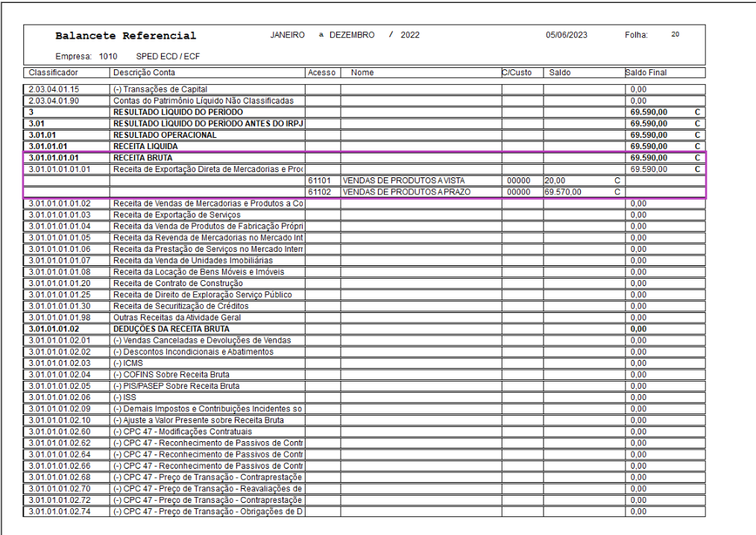This screenshot has height=535, width=756.
Task: Click classifier '3.01.01.01.02.70'
Action: pos(60,489)
